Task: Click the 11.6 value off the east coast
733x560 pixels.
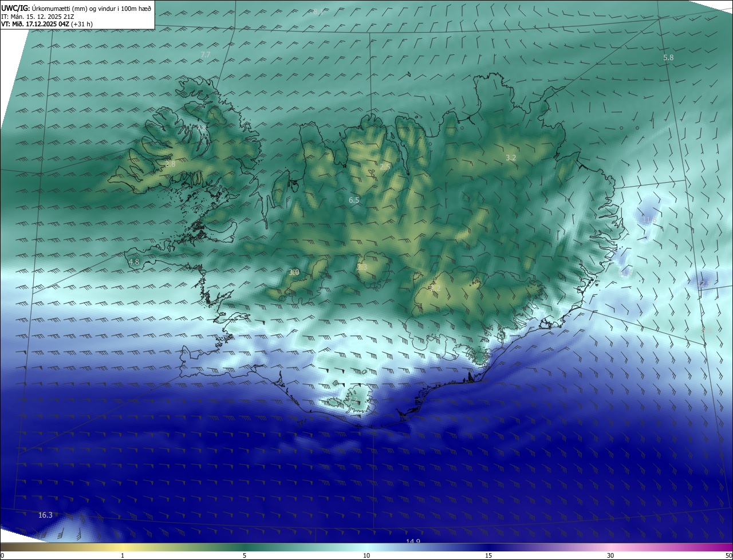Action: (625, 273)
